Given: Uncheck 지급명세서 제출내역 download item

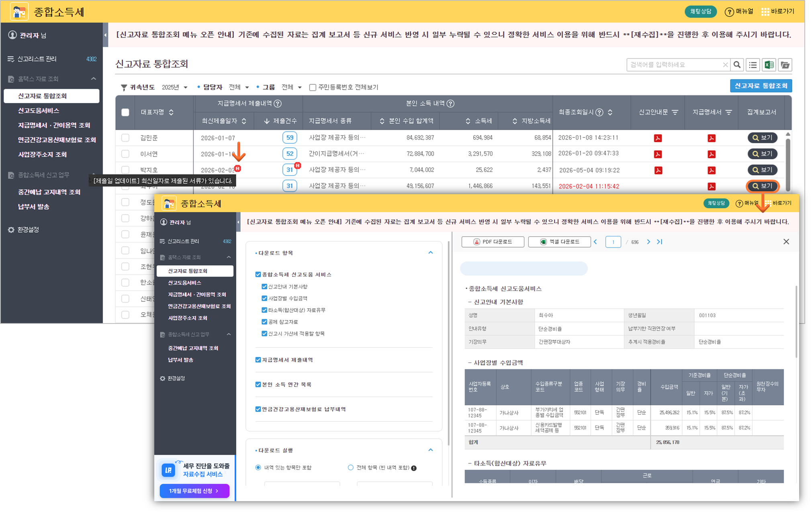Looking at the screenshot, I should (258, 360).
